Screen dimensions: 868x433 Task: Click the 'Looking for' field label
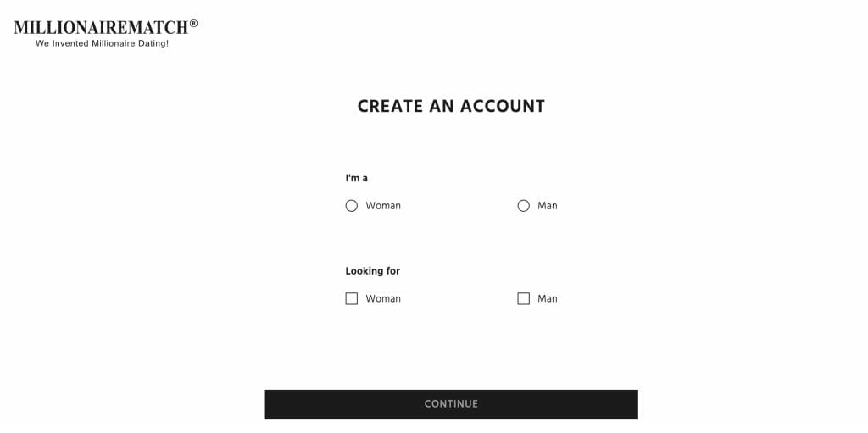(373, 271)
